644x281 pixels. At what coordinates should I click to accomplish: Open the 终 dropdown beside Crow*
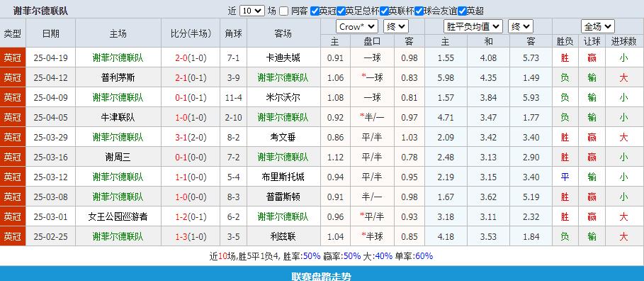click(x=396, y=27)
